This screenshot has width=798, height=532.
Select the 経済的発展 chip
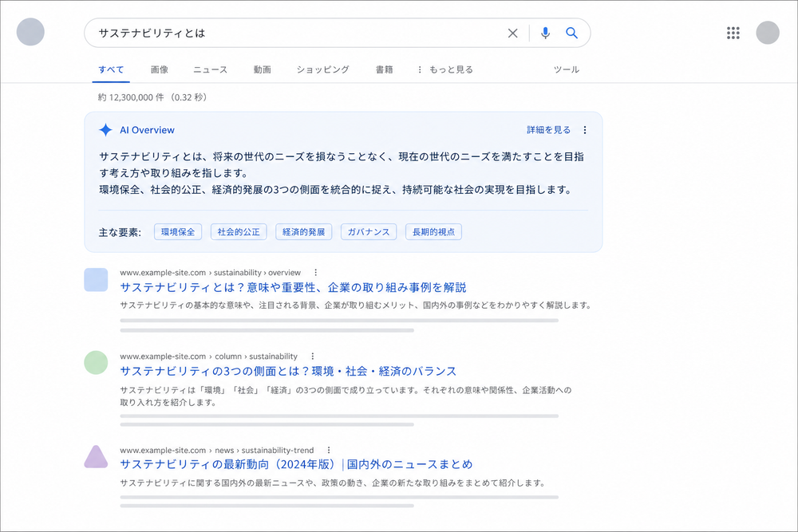point(304,232)
